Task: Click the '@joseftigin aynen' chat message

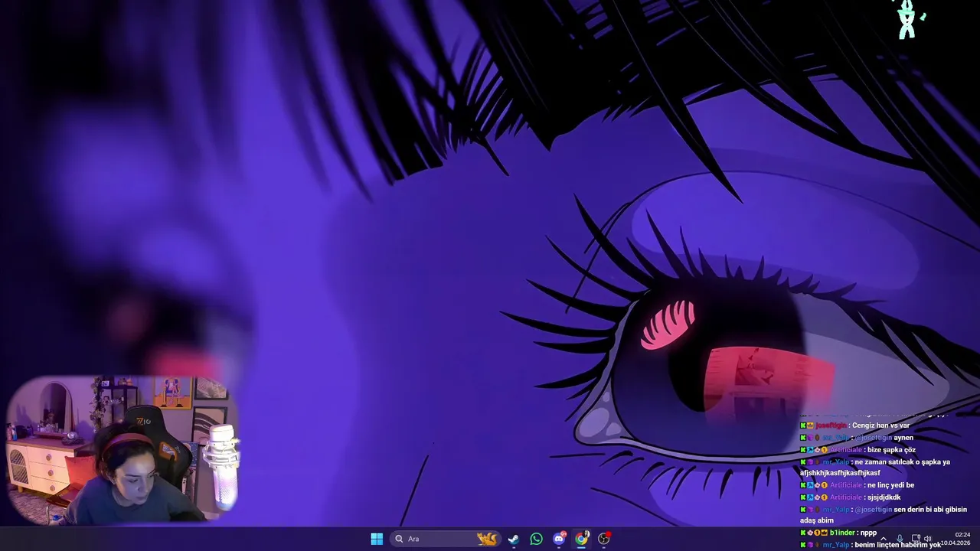Action: click(884, 438)
